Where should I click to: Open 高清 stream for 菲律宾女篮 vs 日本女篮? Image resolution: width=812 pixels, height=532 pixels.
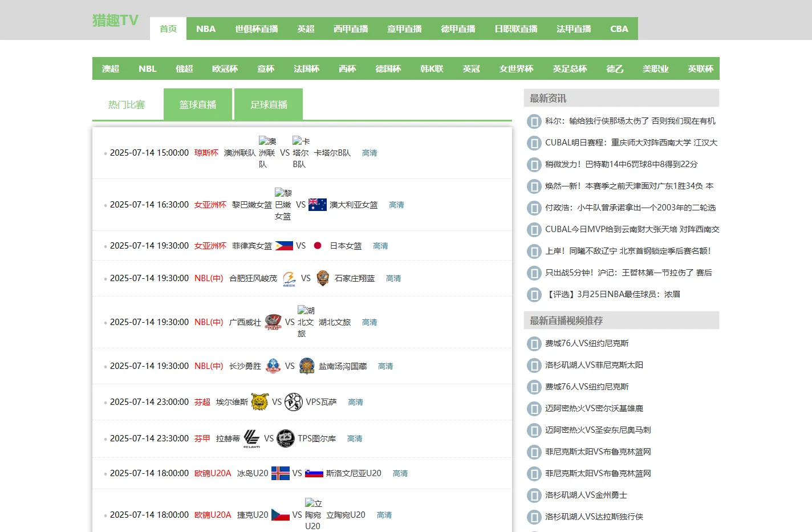(x=380, y=246)
